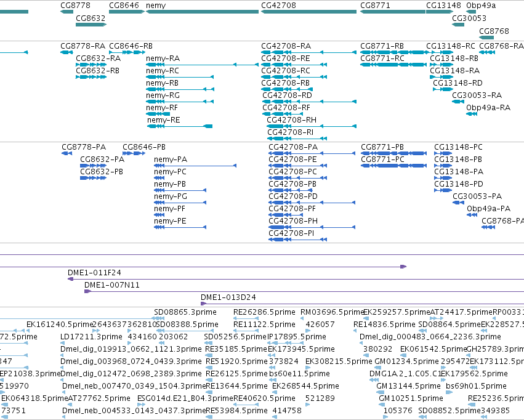Select protein nemy-PG

coord(180,203)
